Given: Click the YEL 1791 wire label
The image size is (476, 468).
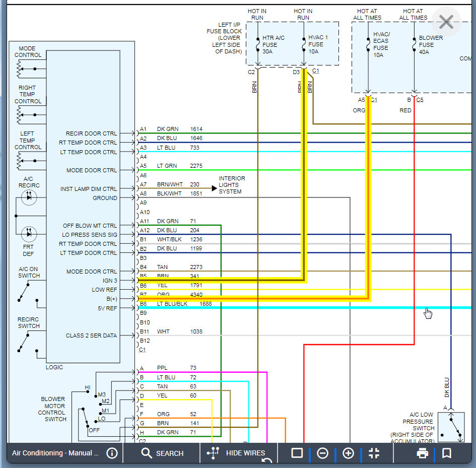Looking at the screenshot, I should (x=179, y=285).
